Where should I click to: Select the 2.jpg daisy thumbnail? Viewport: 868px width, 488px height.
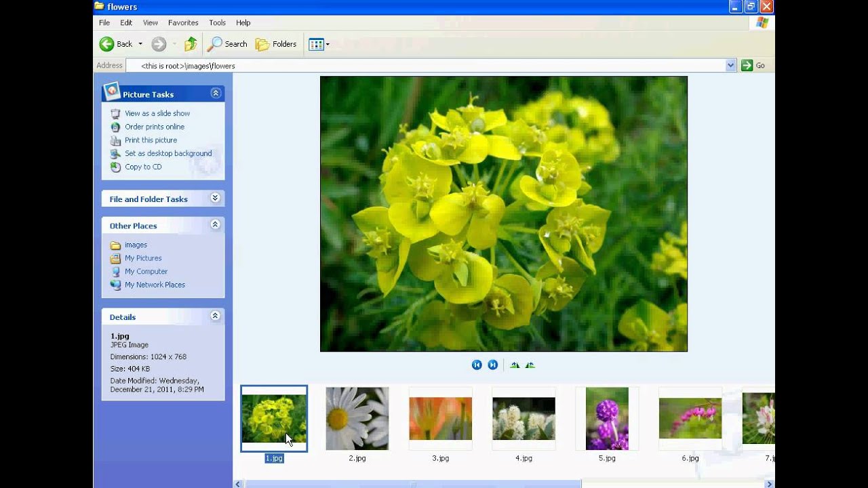coord(357,419)
